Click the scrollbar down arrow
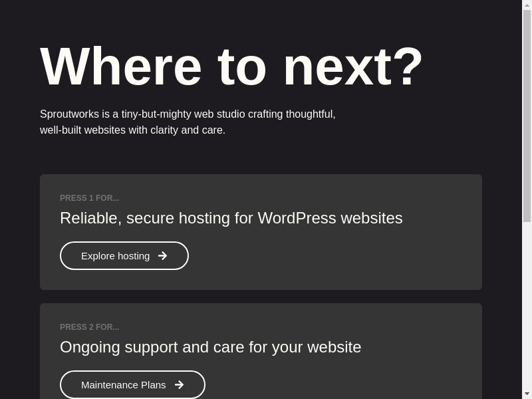 point(527,394)
